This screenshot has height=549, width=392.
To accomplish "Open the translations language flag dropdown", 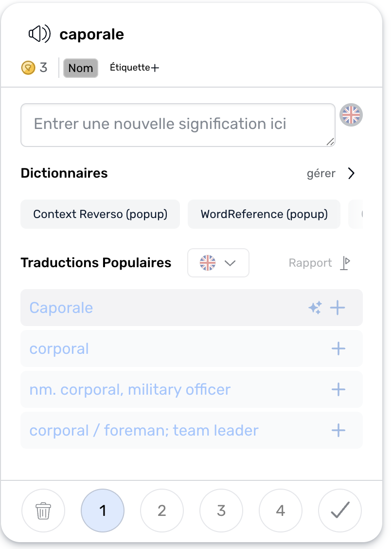I will coord(218,263).
